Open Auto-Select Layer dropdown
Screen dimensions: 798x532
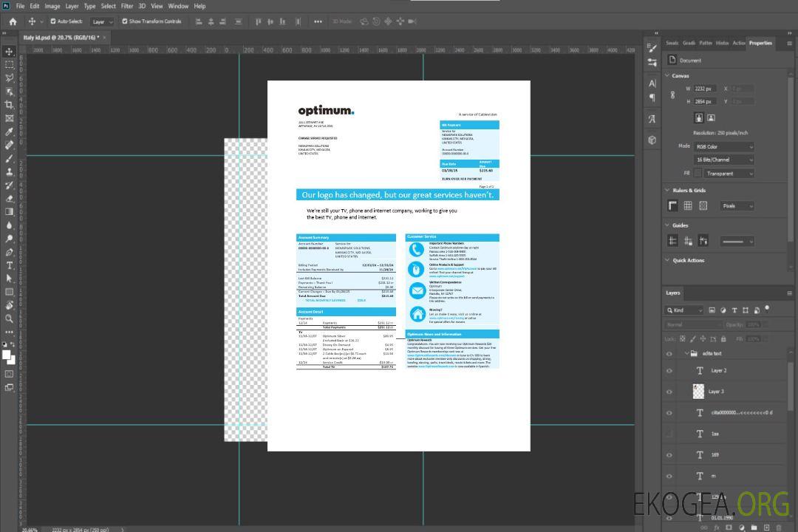coord(102,21)
